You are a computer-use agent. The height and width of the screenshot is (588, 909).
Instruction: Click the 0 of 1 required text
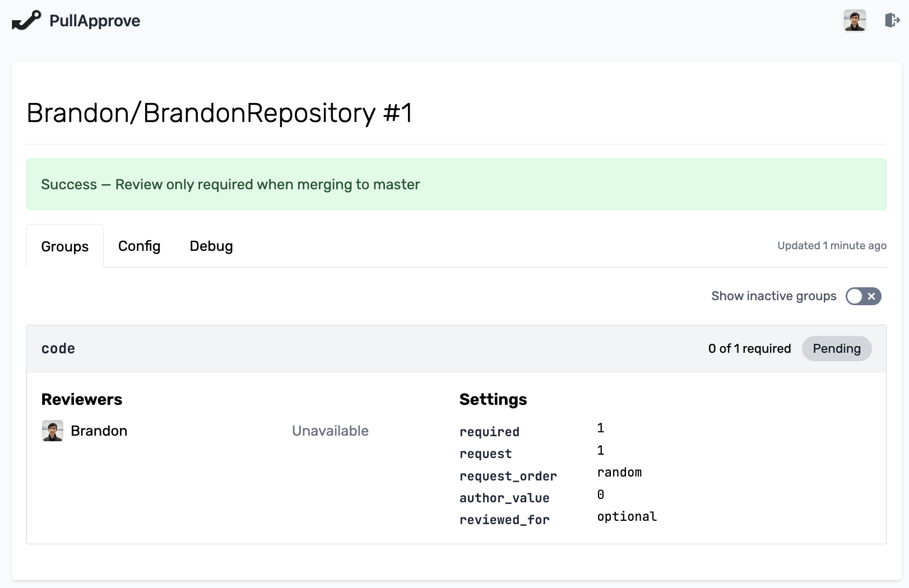tap(749, 348)
